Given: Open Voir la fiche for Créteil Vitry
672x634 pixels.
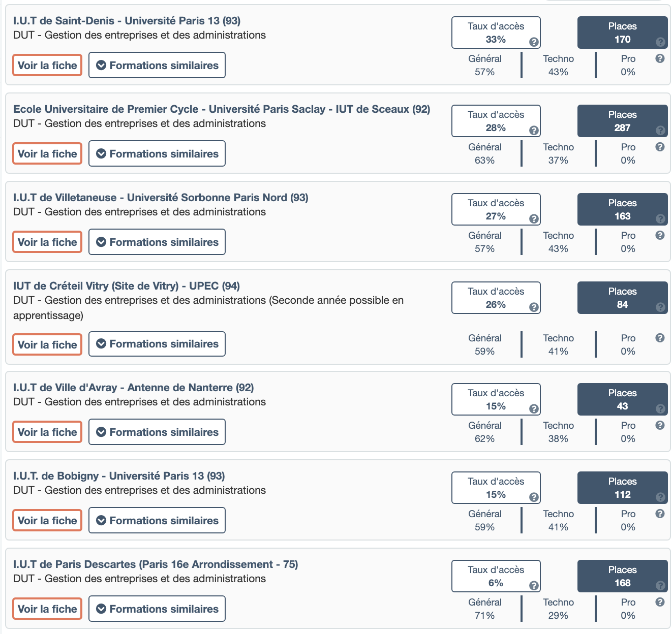Looking at the screenshot, I should (47, 344).
